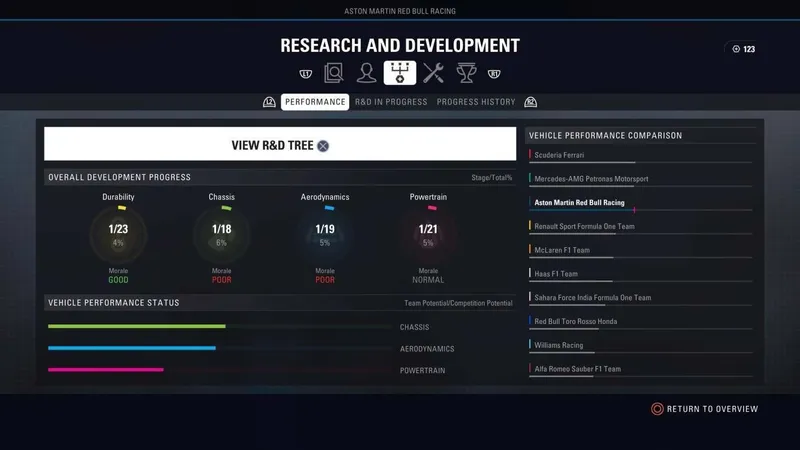Switch to R&D In Progress tab
Viewport: 800px width, 450px height.
point(391,102)
